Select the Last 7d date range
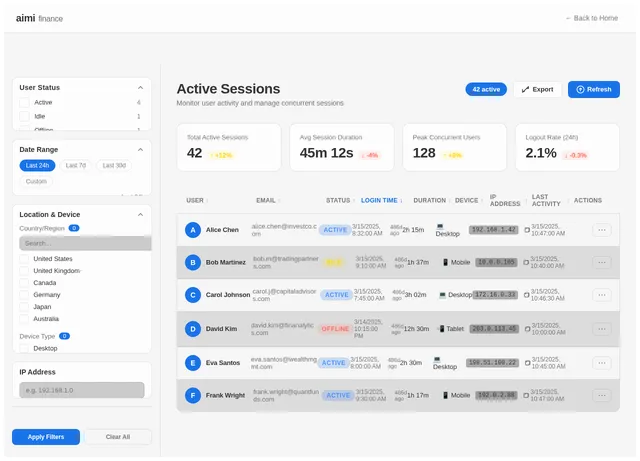The height and width of the screenshot is (461, 640). 76,165
